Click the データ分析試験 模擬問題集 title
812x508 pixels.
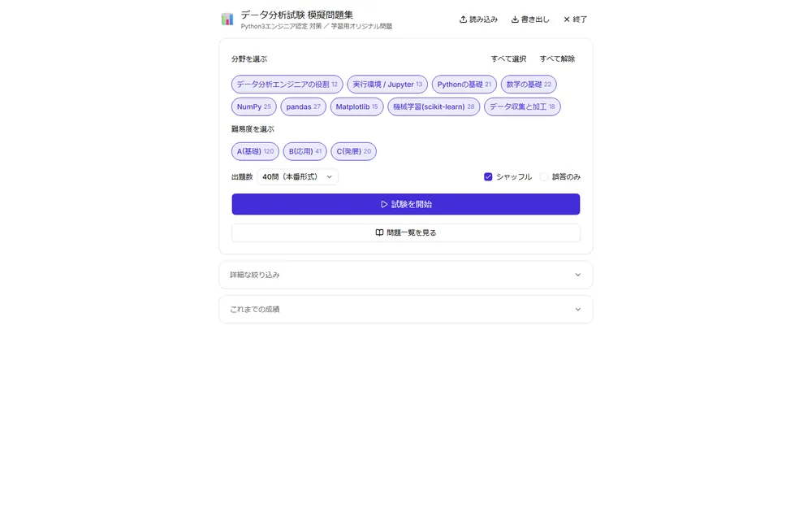point(296,15)
